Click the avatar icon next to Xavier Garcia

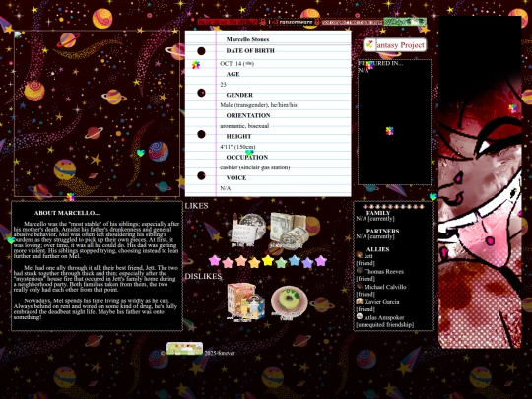click(360, 300)
